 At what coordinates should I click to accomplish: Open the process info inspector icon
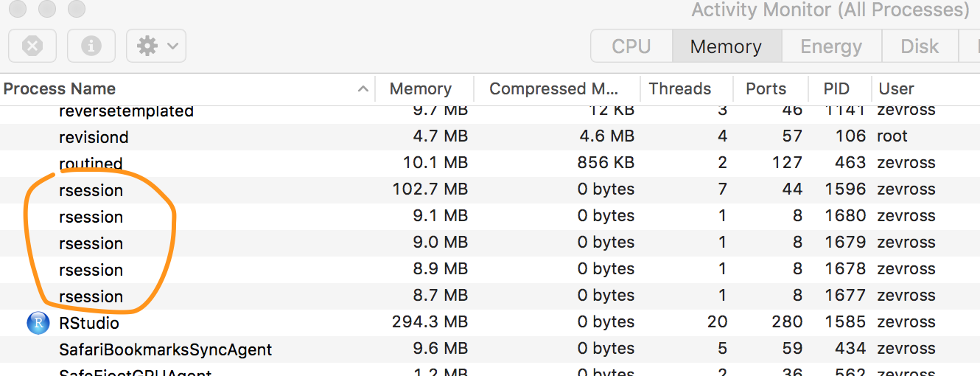point(91,46)
